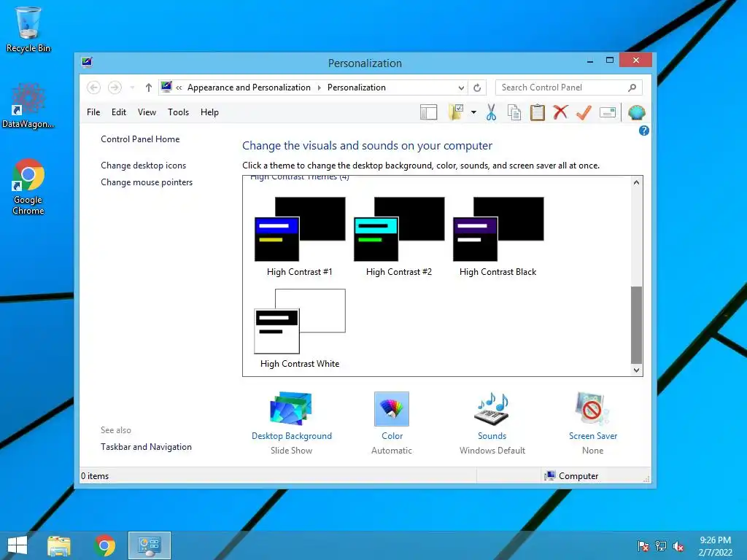This screenshot has height=560, width=747.
Task: Open the Tools menu
Action: [x=178, y=112]
